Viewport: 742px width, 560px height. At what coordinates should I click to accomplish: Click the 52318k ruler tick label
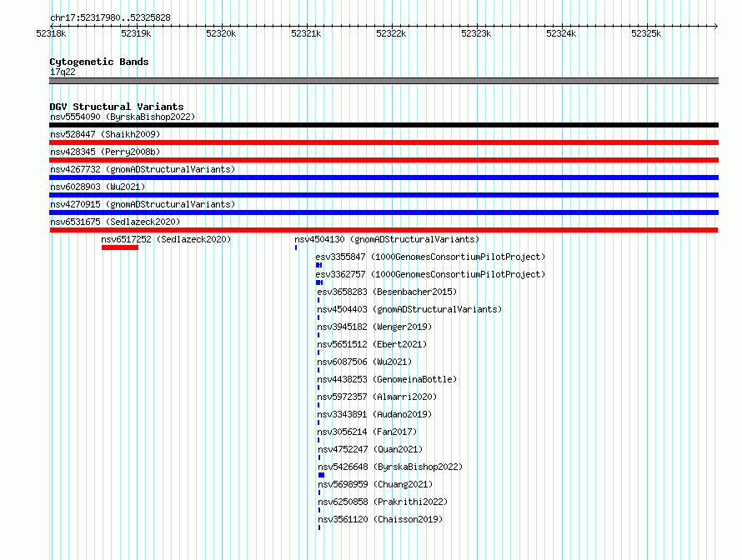point(51,33)
